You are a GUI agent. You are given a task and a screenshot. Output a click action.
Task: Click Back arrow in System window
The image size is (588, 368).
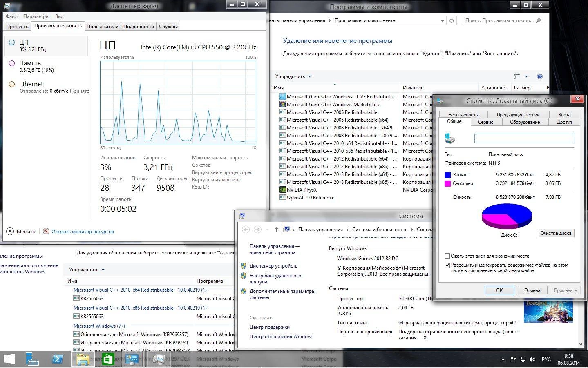click(246, 230)
